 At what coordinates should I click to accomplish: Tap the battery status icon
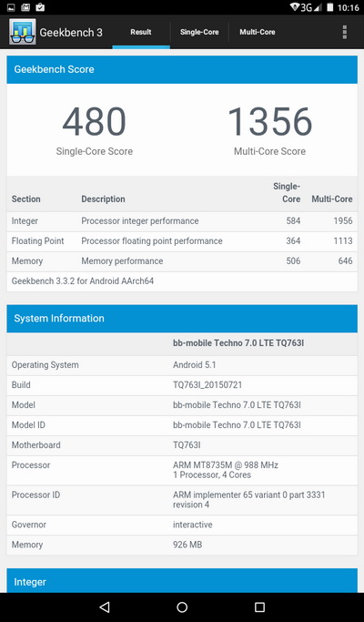[330, 7]
